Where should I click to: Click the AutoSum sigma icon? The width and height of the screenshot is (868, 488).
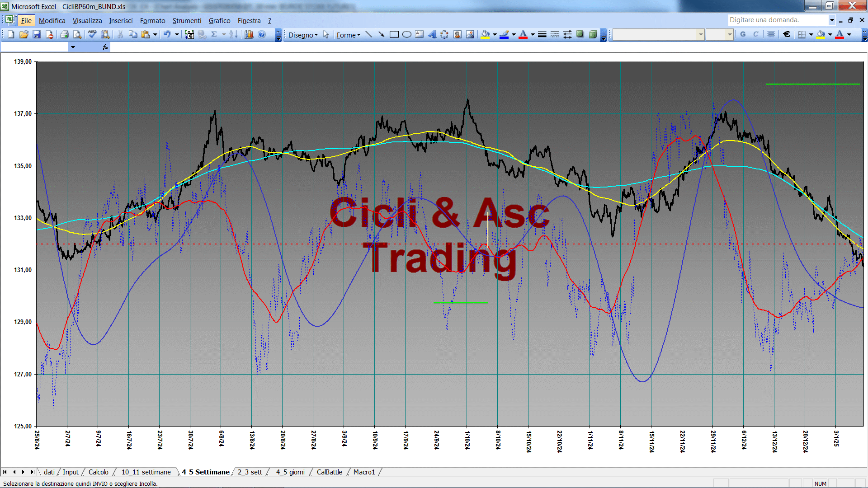214,34
